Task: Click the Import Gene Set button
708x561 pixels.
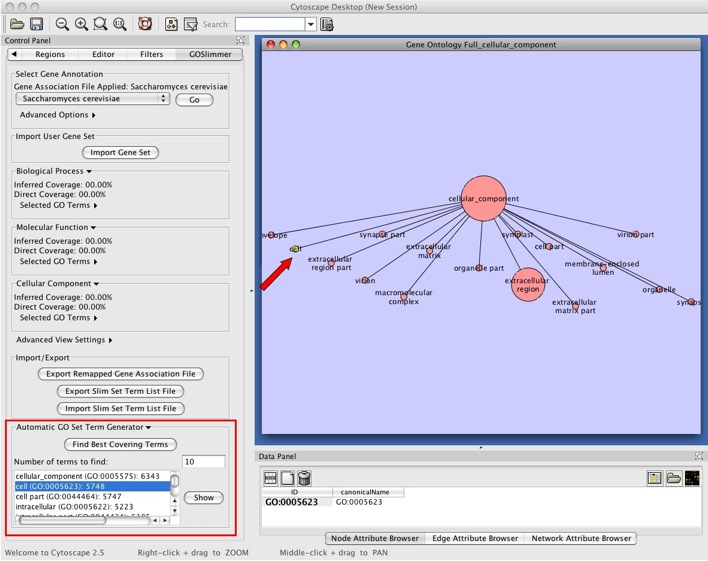Action: (120, 152)
